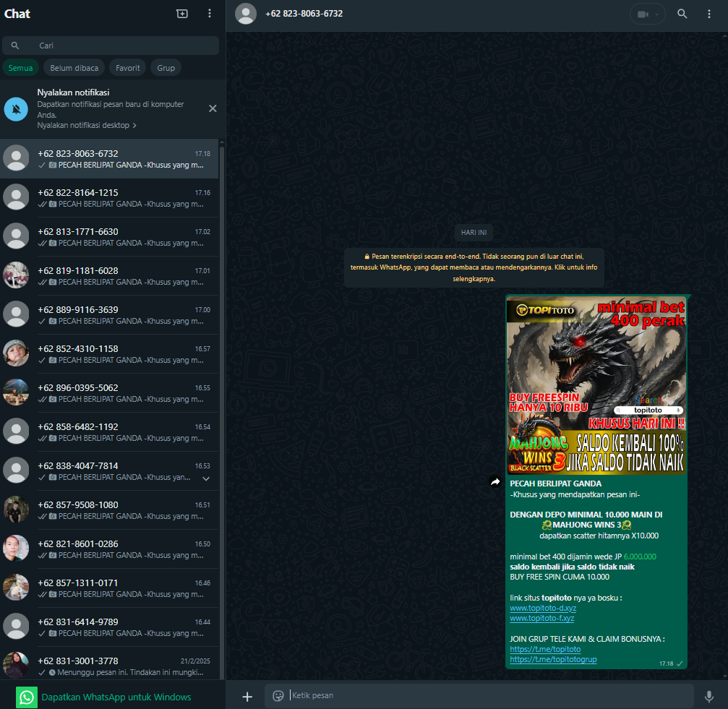The width and height of the screenshot is (728, 709).
Task: Click profile photo of +62 896-0395-5062
Action: [x=16, y=392]
